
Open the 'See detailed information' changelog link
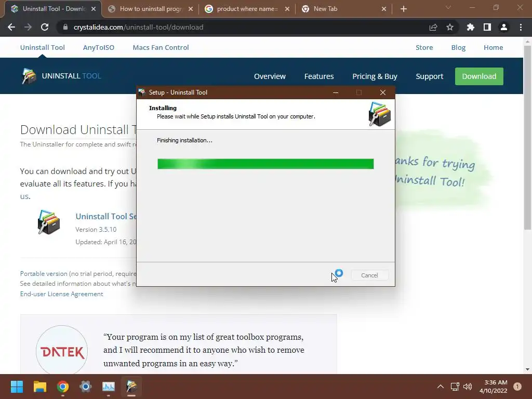(x=78, y=284)
